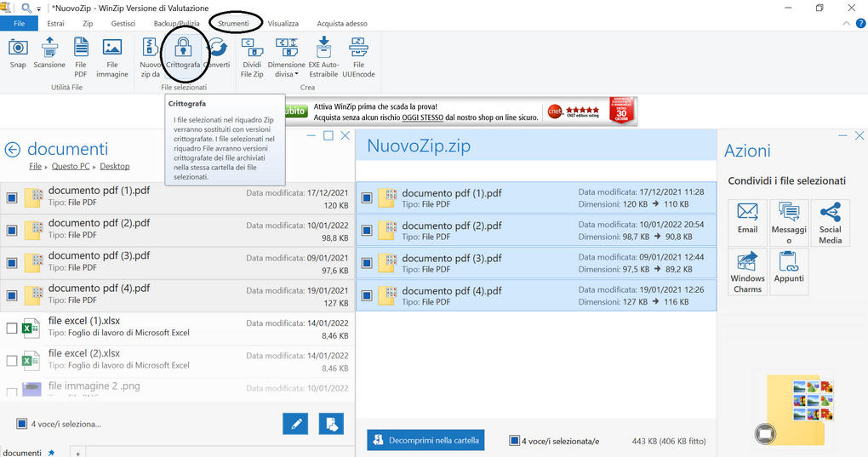
Task: Toggle 4 voce/i seleziona checkbox in documenti footer
Action: [x=21, y=424]
